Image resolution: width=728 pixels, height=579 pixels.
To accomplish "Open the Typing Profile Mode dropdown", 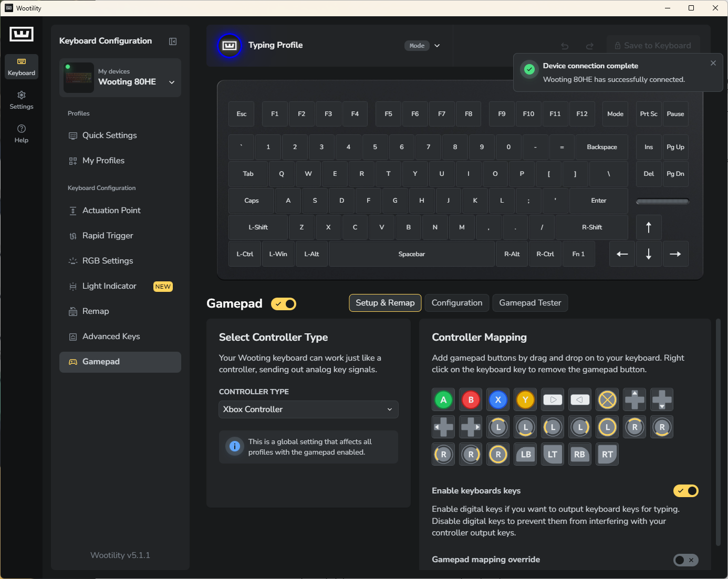I will tap(423, 46).
